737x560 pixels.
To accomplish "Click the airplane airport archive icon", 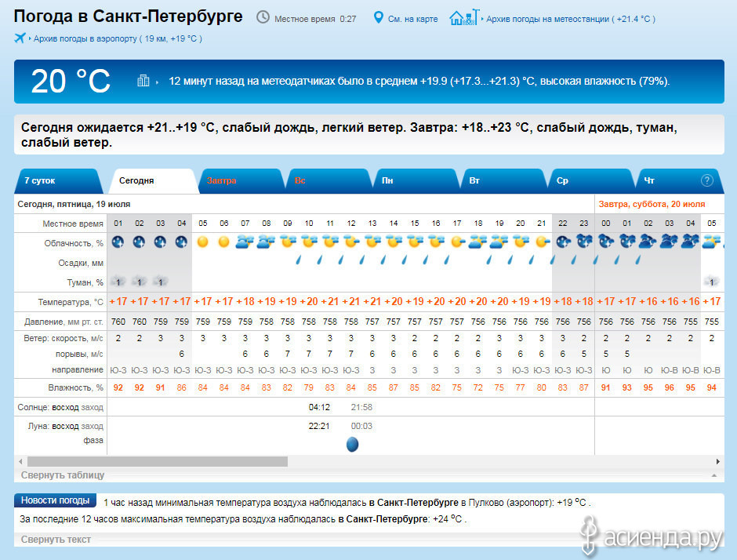I will coord(20,38).
